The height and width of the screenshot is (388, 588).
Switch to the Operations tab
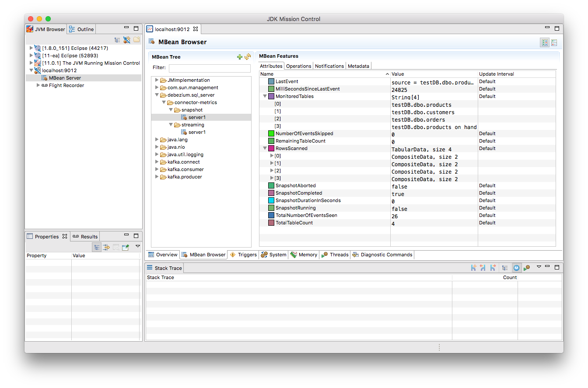point(298,66)
